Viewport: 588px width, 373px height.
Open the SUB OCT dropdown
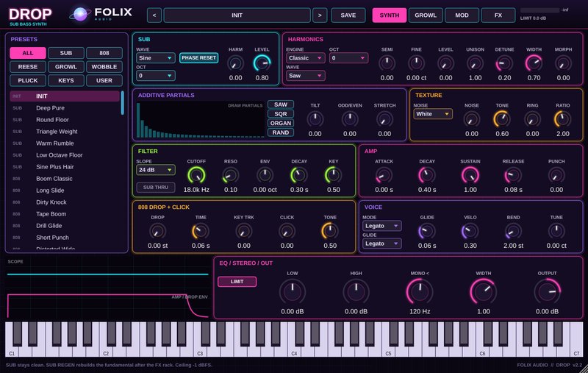pyautogui.click(x=155, y=76)
